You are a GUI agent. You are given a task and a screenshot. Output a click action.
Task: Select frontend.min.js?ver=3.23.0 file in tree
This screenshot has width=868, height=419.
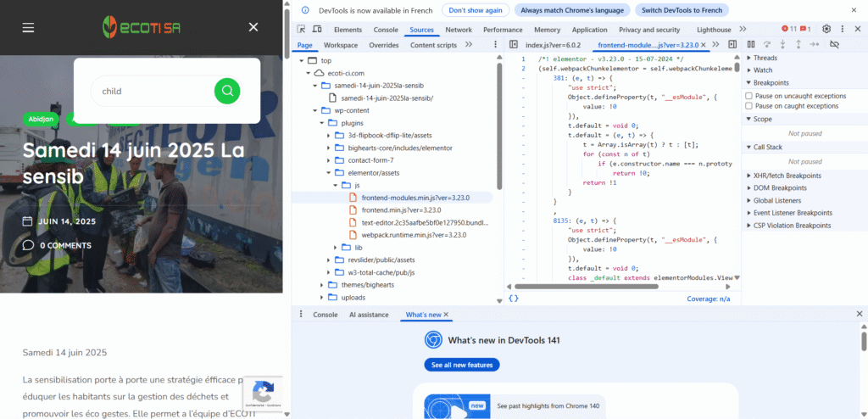(402, 209)
